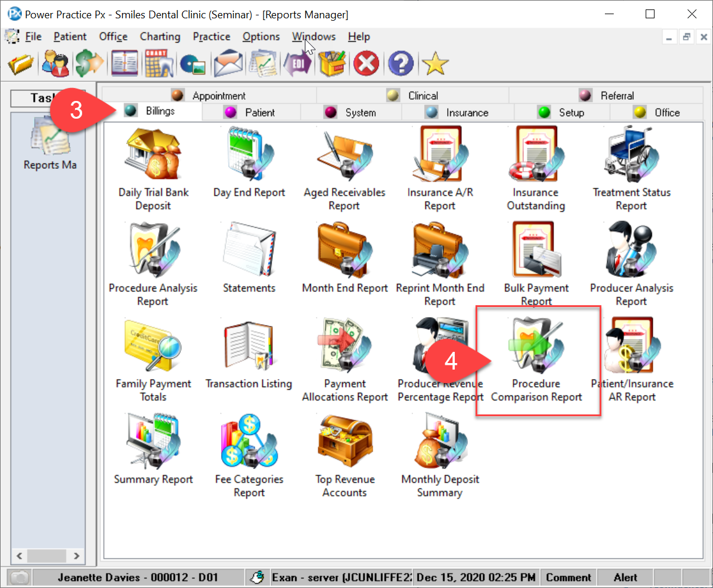The image size is (713, 588).
Task: Click the yellow supplies box toolbar icon
Action: click(x=331, y=63)
